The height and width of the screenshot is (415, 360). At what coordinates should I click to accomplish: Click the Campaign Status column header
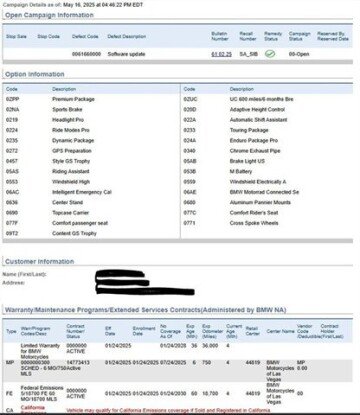tap(299, 36)
